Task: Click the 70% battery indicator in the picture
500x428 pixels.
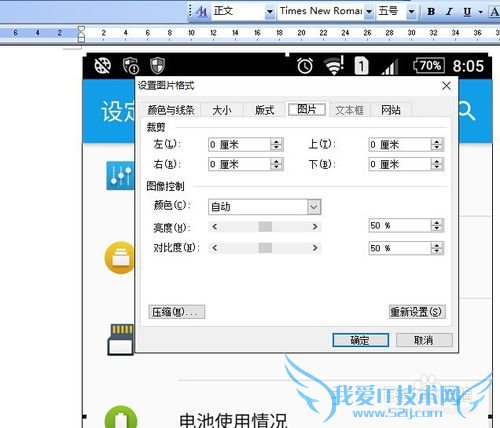Action: click(x=429, y=65)
